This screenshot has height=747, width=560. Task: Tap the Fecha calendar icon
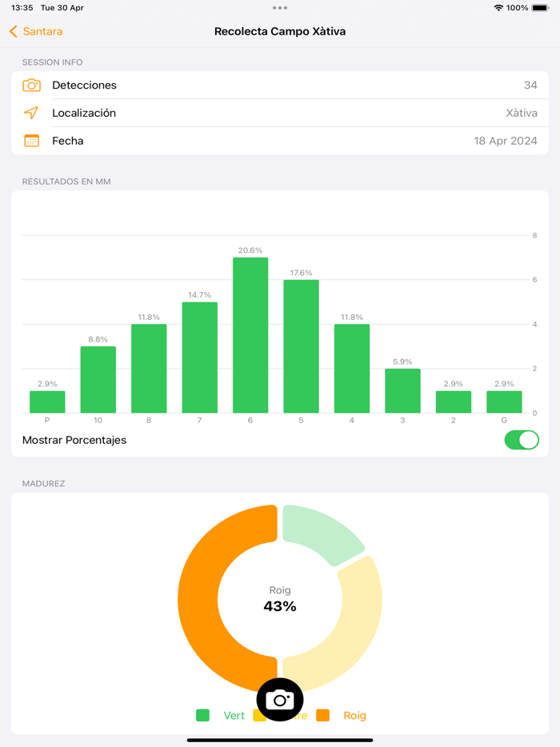(x=31, y=141)
